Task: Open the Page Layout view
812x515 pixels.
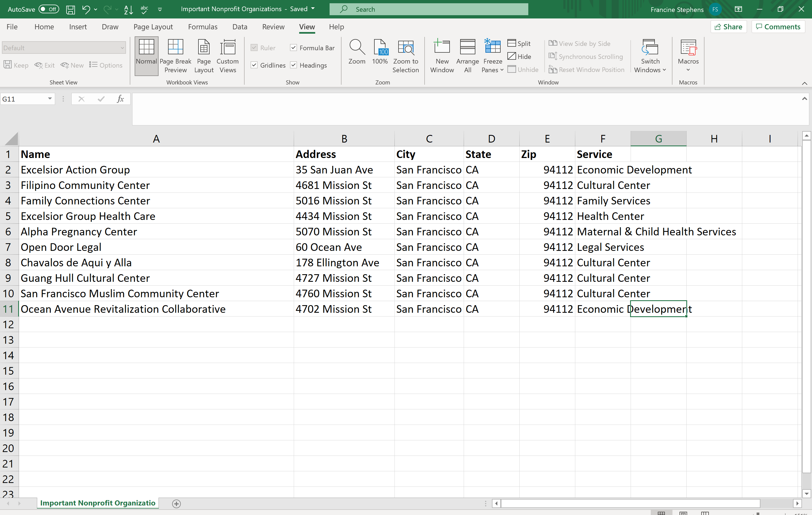Action: 203,47
